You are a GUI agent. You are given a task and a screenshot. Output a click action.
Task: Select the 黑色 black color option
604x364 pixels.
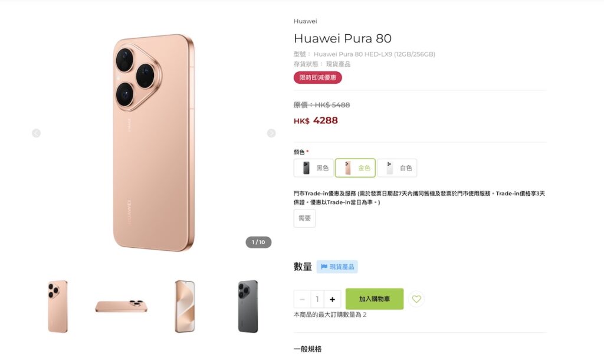click(314, 168)
